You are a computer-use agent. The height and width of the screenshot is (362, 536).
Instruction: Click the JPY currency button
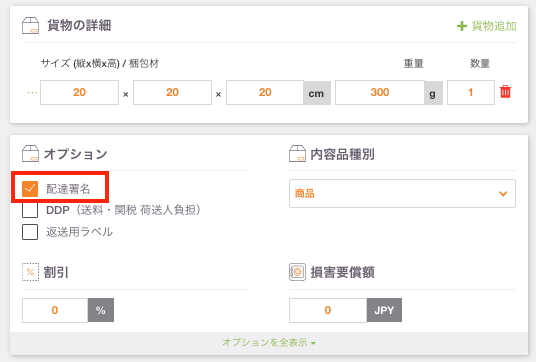point(384,310)
